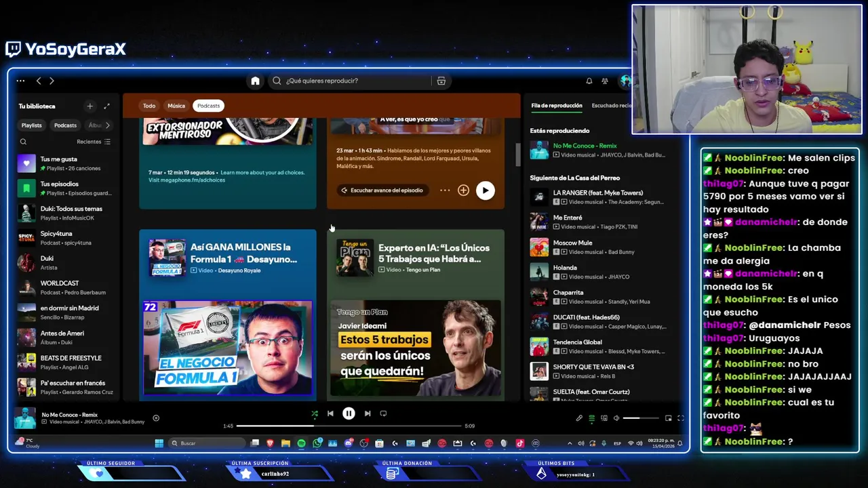The image size is (868, 488).
Task: Open WhatsApp from the Windows taskbar
Action: click(317, 443)
